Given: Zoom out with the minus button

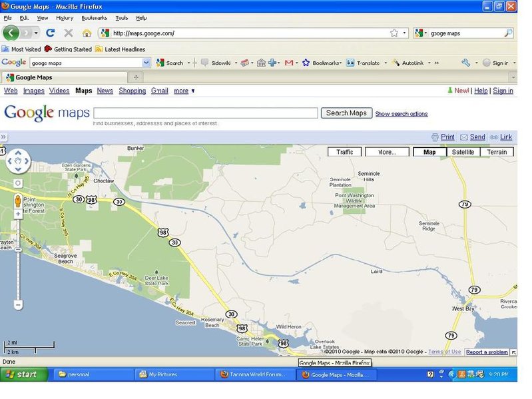Looking at the screenshot, I should [19, 305].
